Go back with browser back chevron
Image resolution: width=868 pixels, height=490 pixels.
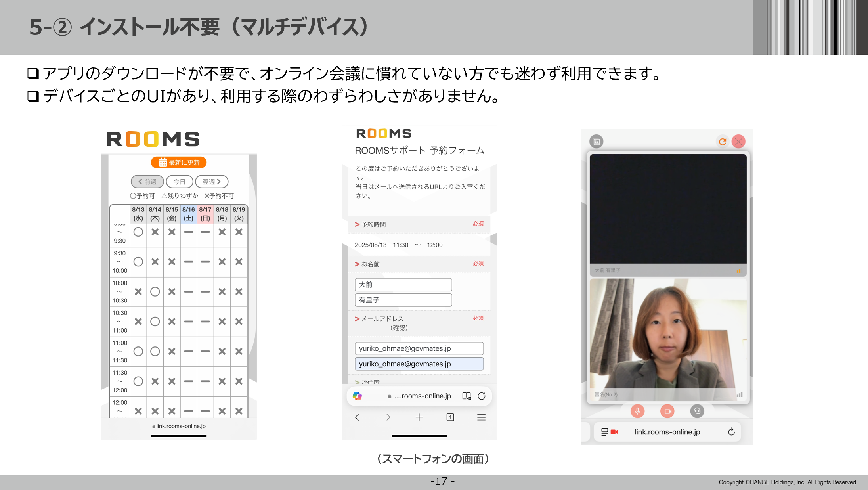pos(357,417)
